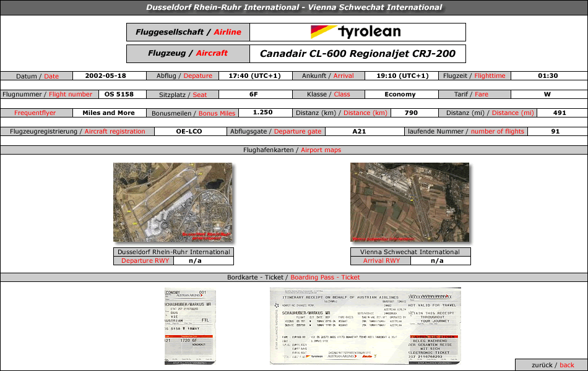The height and width of the screenshot is (371, 588).
Task: Click the aircraft registration OE-LCO
Action: coord(189,131)
